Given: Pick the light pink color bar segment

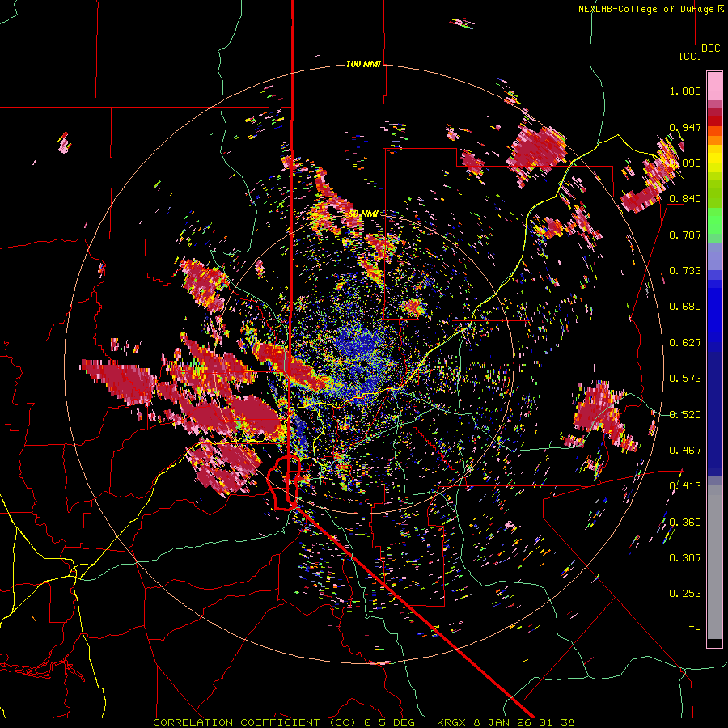Looking at the screenshot, I should coord(714,87).
